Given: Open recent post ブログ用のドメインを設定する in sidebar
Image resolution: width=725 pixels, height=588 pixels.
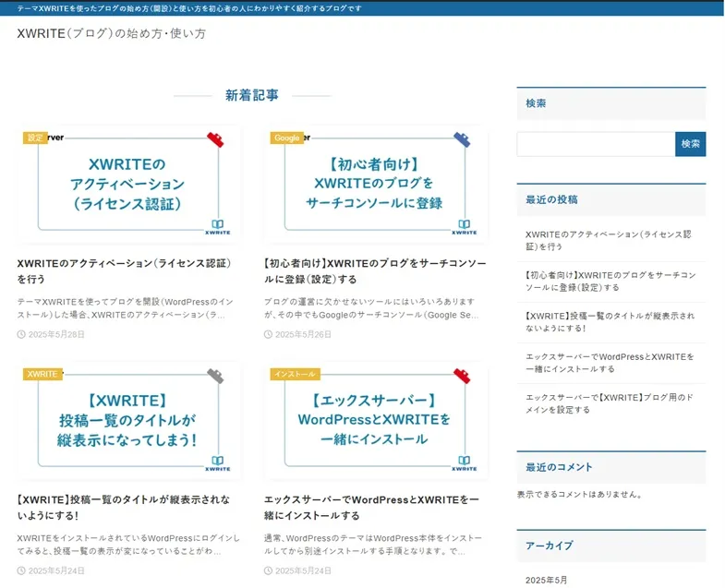Looking at the screenshot, I should (x=610, y=403).
